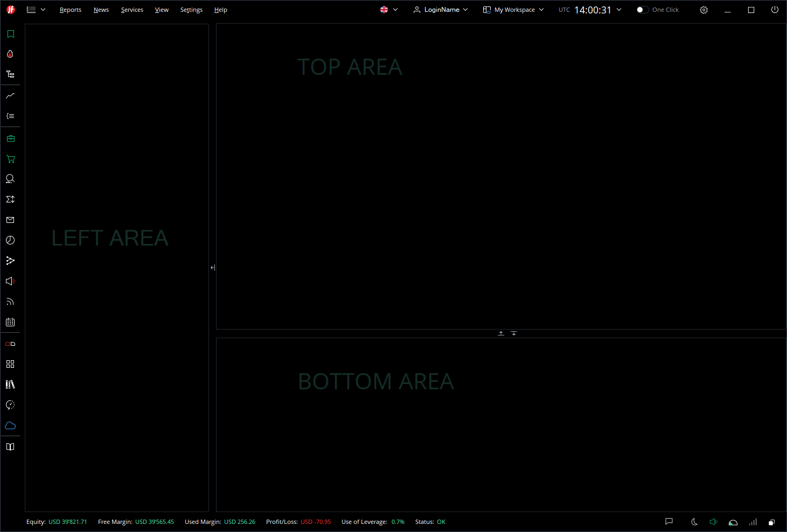Click the blue cloud icon

coord(10,425)
